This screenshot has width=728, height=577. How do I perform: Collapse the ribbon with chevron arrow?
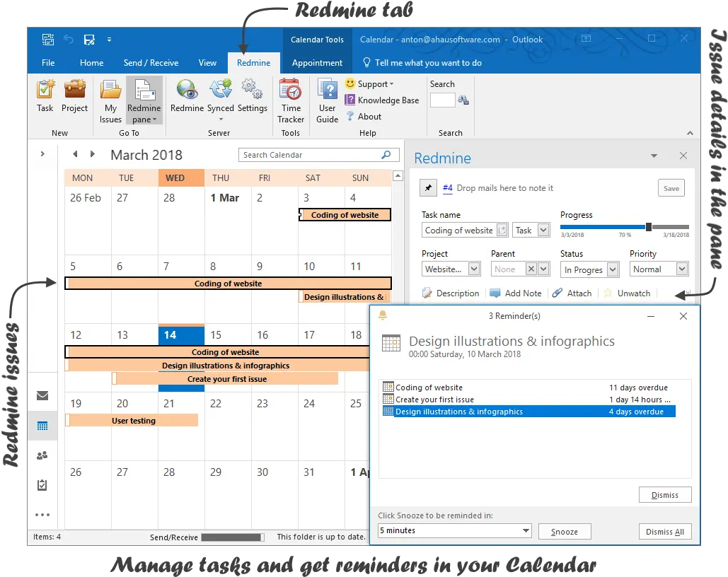pos(690,133)
